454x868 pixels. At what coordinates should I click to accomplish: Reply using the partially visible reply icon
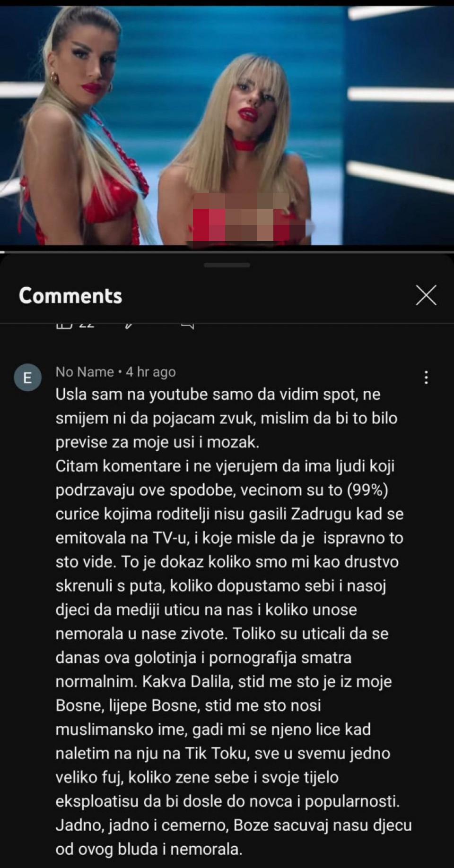coord(188,326)
